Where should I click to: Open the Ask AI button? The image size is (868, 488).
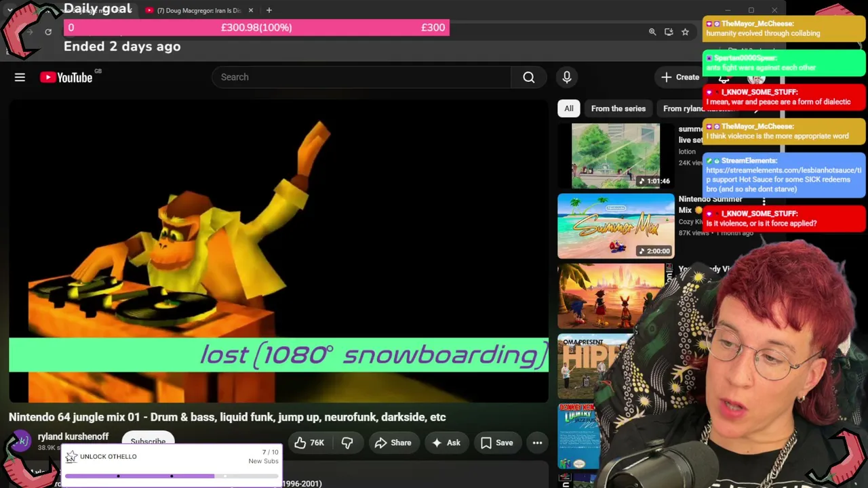[446, 443]
